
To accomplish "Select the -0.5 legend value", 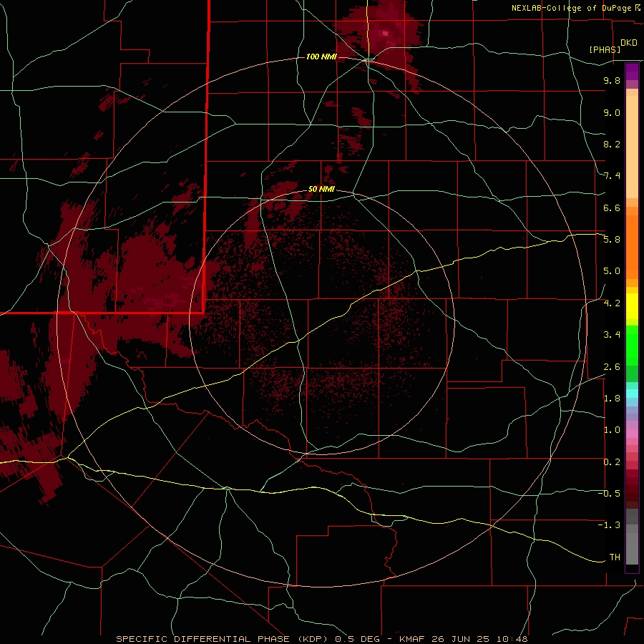I will click(609, 494).
